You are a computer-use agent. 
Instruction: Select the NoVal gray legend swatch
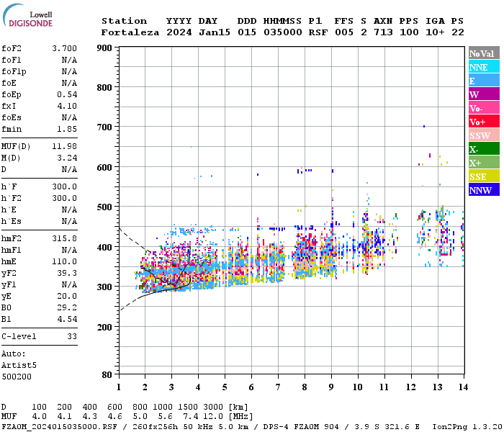(484, 53)
